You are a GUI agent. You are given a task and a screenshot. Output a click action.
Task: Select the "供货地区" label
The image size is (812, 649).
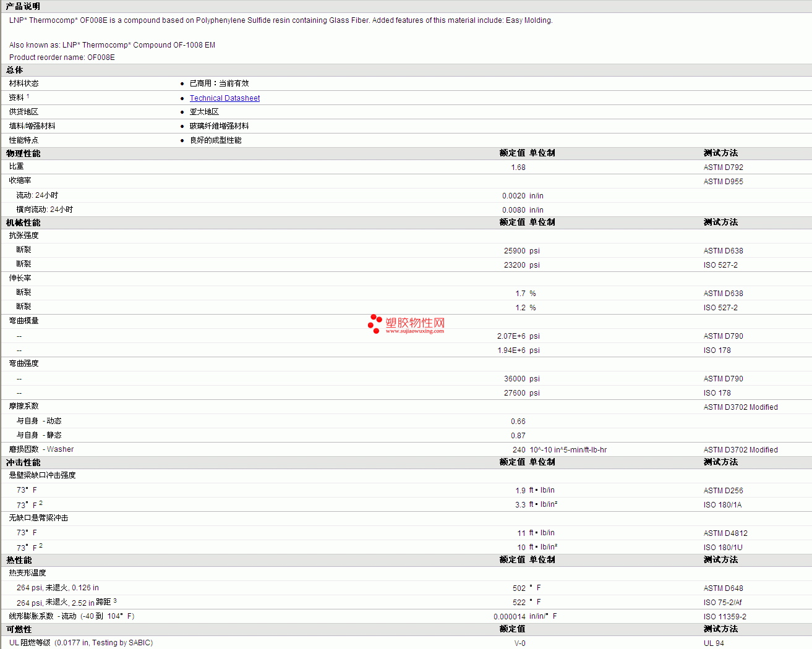[24, 112]
